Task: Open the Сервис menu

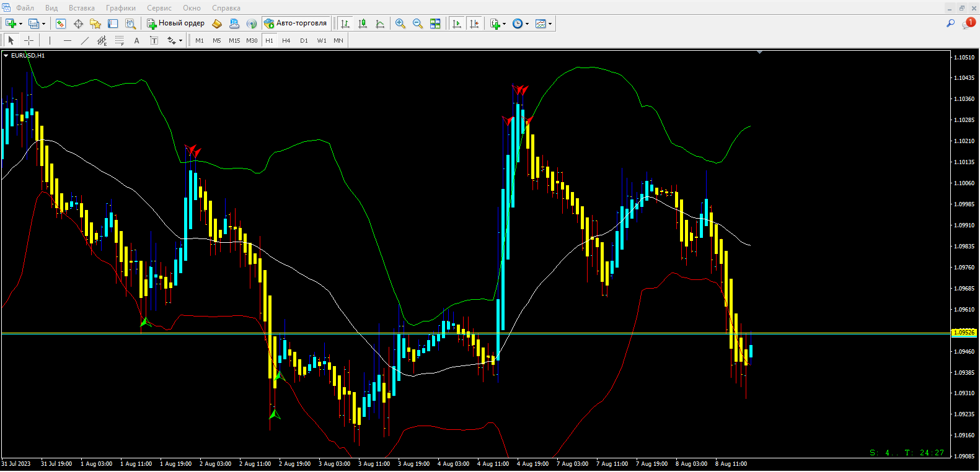Action: click(x=159, y=8)
